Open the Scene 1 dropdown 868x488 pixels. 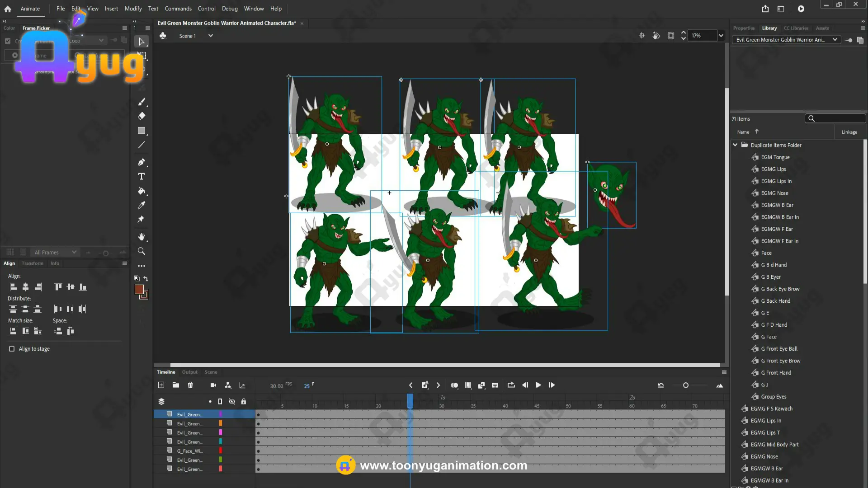point(210,36)
